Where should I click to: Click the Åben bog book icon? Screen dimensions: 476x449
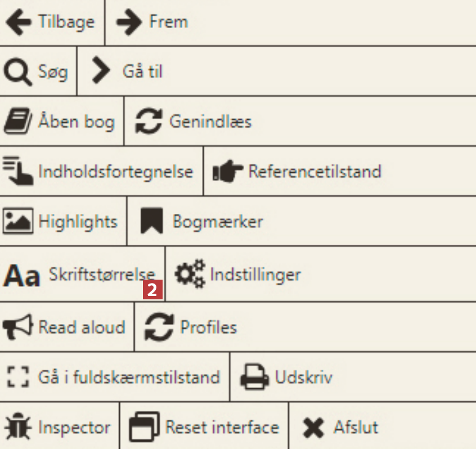pos(17,122)
